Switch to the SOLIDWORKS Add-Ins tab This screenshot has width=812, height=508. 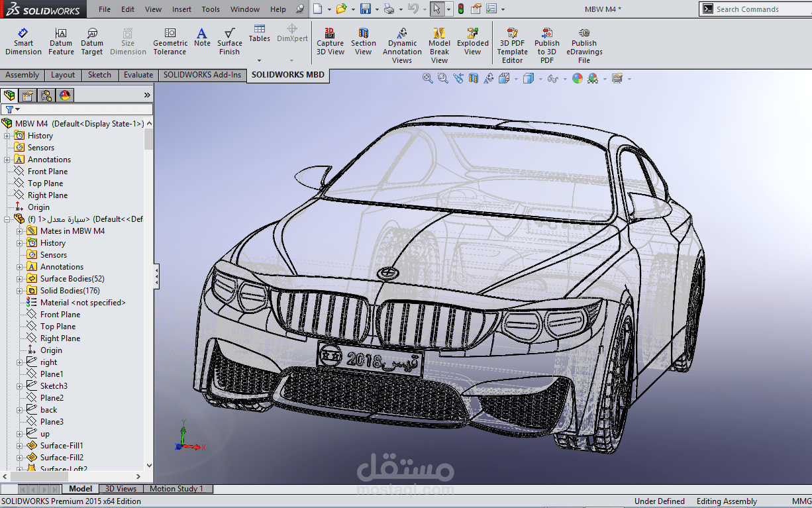coord(203,75)
